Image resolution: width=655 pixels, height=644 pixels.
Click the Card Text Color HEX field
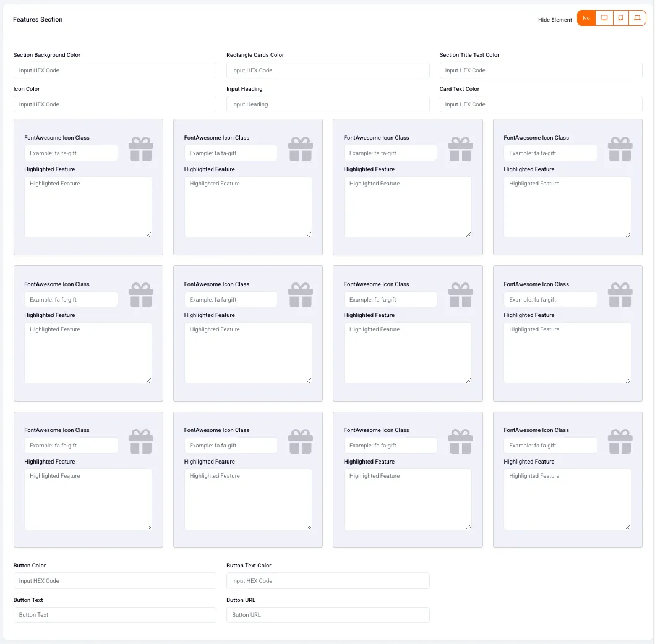point(541,104)
